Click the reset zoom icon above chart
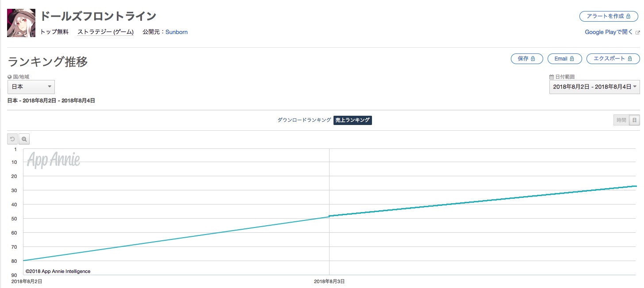 [x=12, y=139]
